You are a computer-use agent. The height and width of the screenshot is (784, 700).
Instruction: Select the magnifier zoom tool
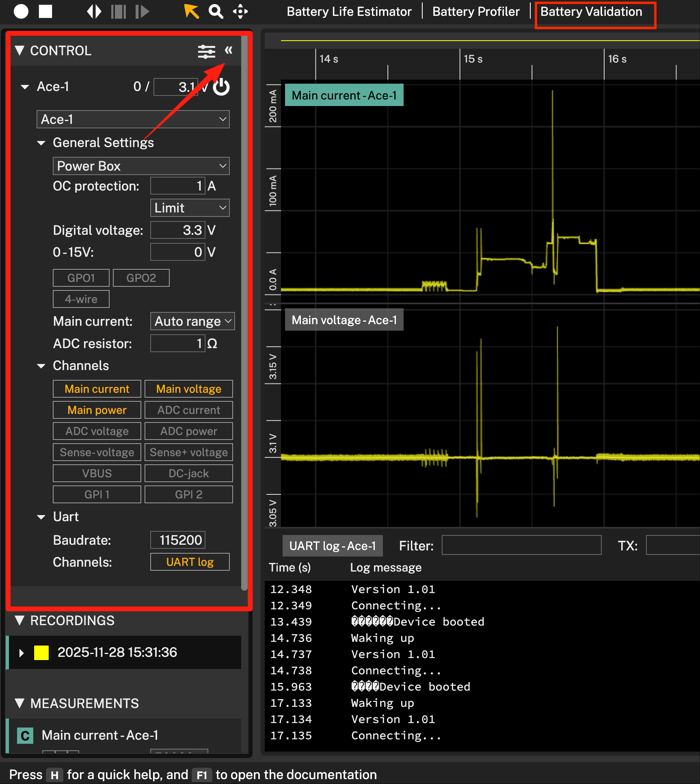click(216, 11)
